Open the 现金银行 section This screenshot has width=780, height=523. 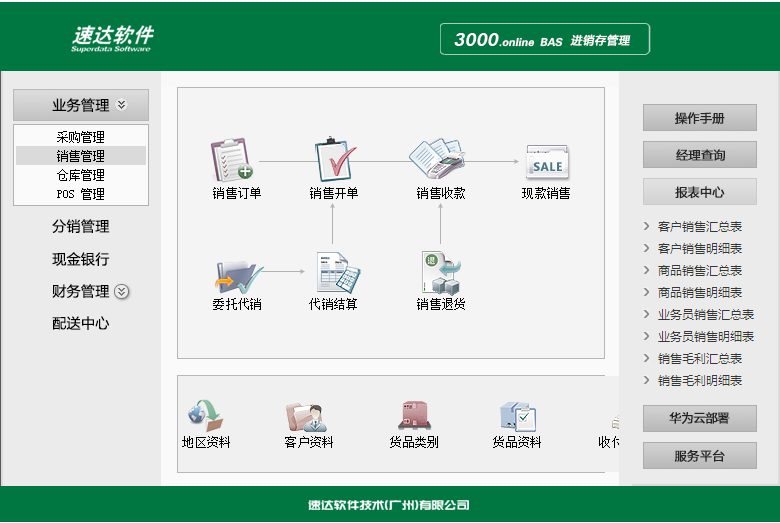coord(81,259)
